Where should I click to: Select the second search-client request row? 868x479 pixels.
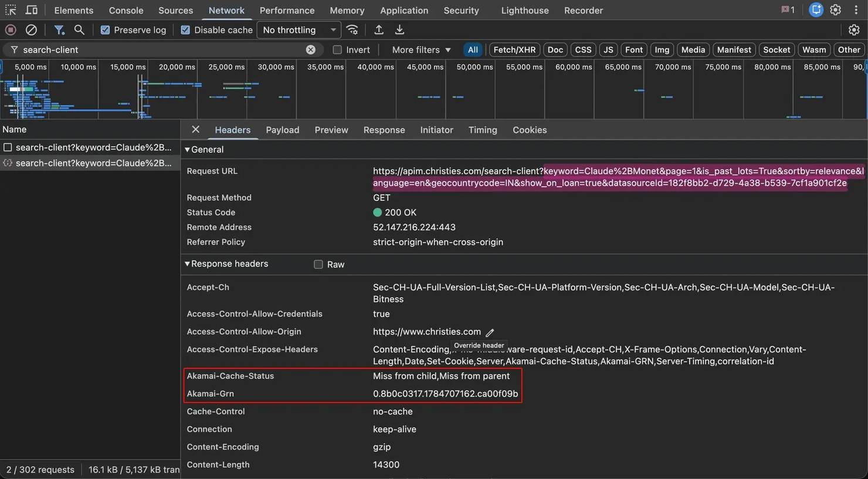coord(90,163)
